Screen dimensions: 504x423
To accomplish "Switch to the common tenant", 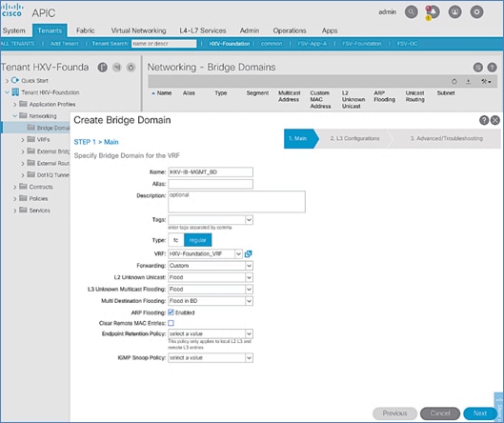I will point(272,44).
